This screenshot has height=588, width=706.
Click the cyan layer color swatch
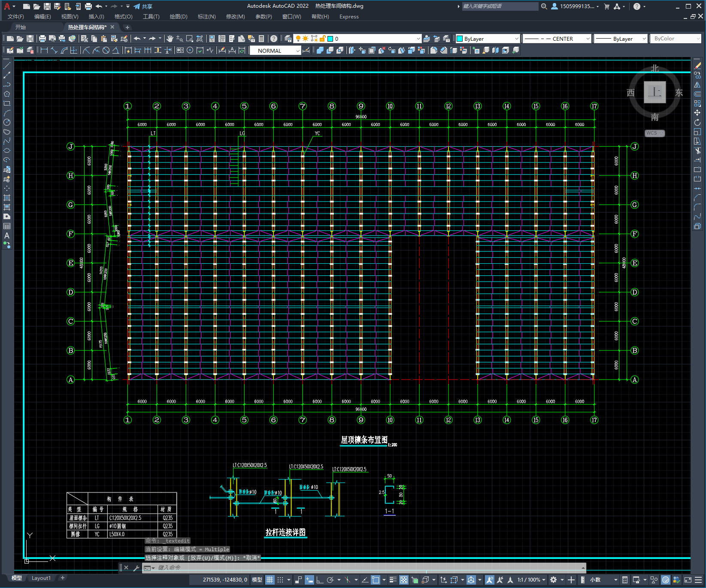330,39
